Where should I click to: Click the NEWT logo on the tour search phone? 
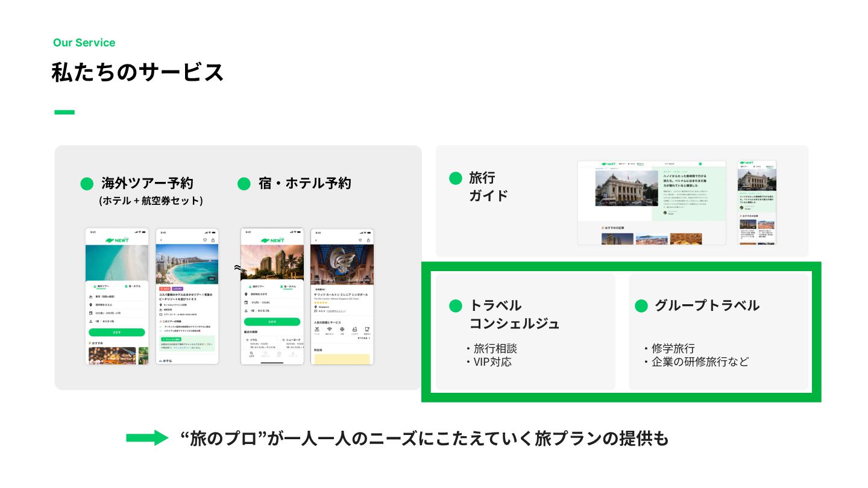pyautogui.click(x=117, y=240)
